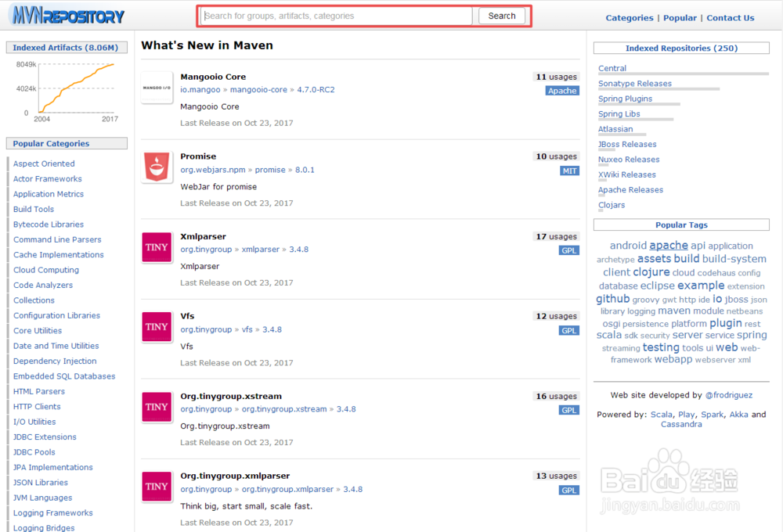Click the 17 usages label
This screenshot has width=783, height=532.
pos(556,236)
